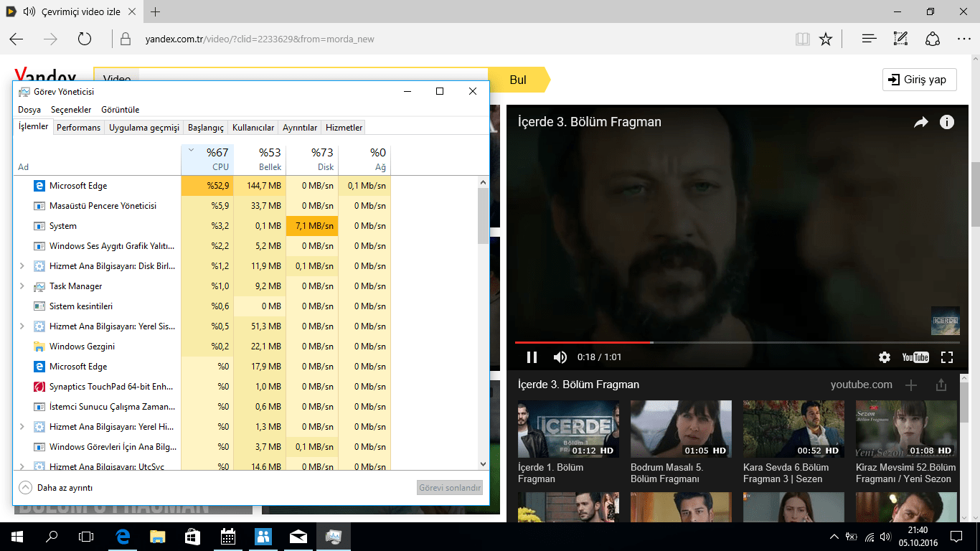Sort processes by the CPU column
The width and height of the screenshot is (980, 551).
(207, 159)
